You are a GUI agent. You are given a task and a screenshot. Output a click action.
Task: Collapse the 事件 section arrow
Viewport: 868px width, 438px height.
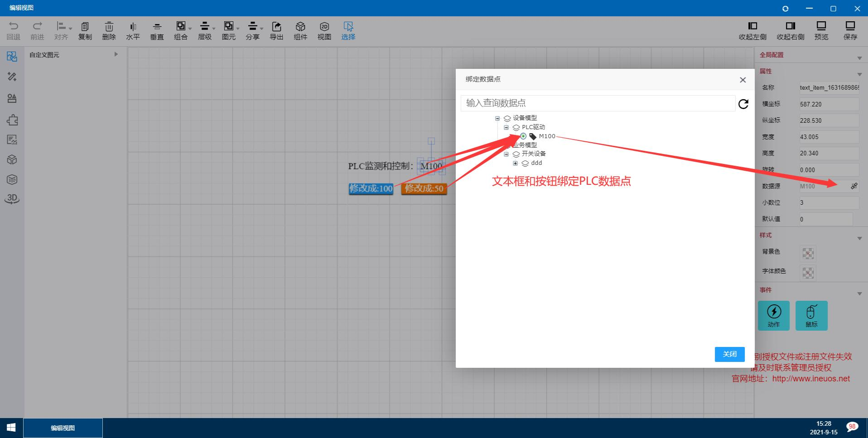tap(859, 294)
